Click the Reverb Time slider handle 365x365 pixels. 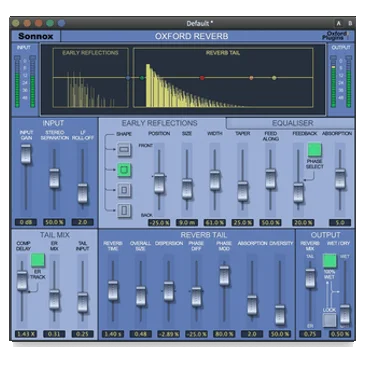pyautogui.click(x=113, y=291)
